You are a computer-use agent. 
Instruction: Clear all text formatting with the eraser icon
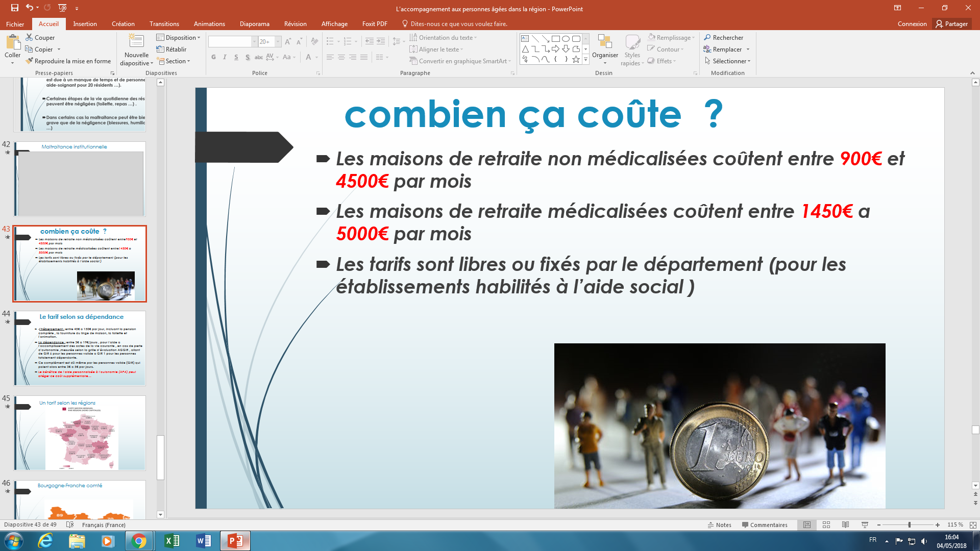point(314,42)
